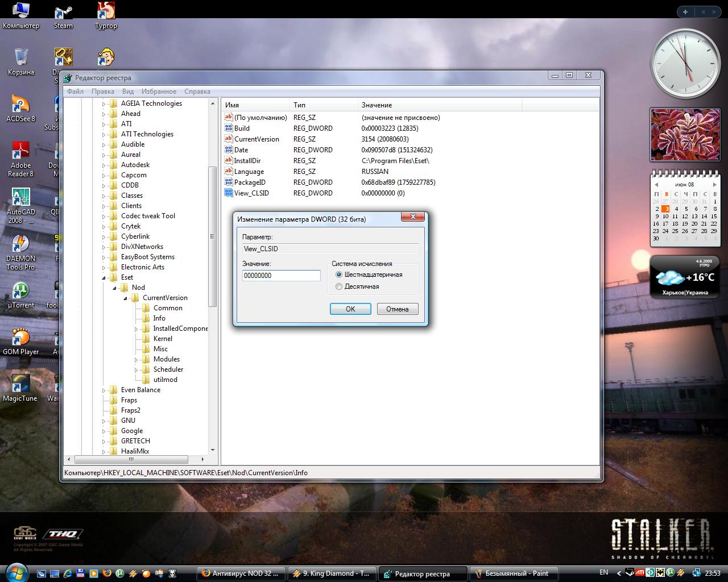
Task: Click the Отмена button
Action: tap(397, 309)
